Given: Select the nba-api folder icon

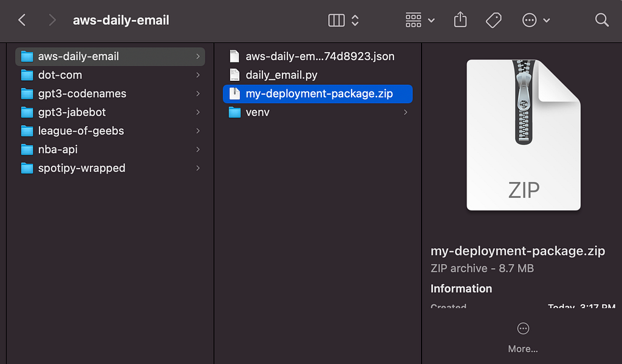Looking at the screenshot, I should point(27,150).
